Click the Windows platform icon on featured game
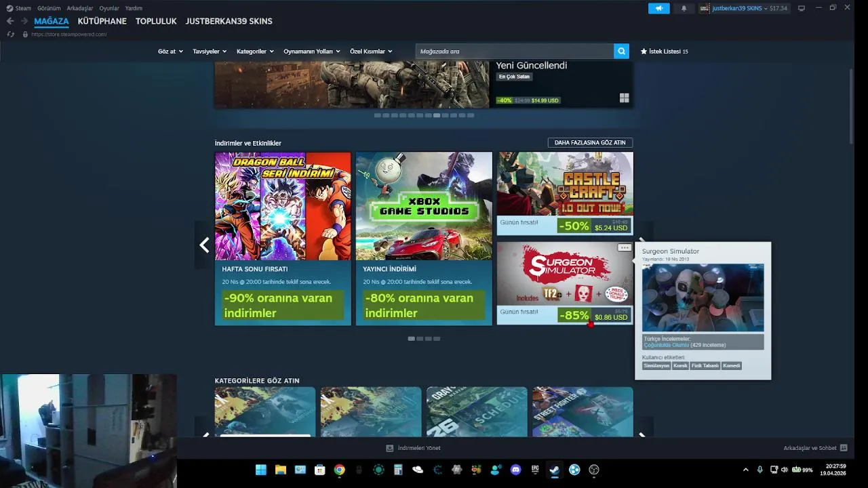The height and width of the screenshot is (488, 868). click(x=624, y=98)
